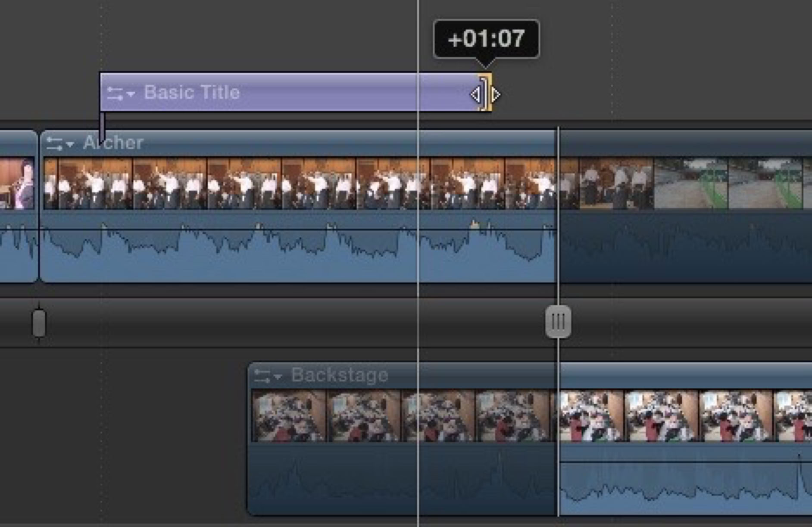Click the +01:07 timecode tooltip
The height and width of the screenshot is (527, 812).
486,39
